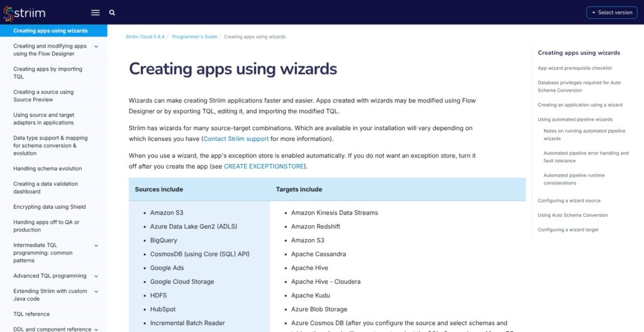Click Apache Cassandra target entry
Viewport: 644px width, 332px height.
coord(318,254)
